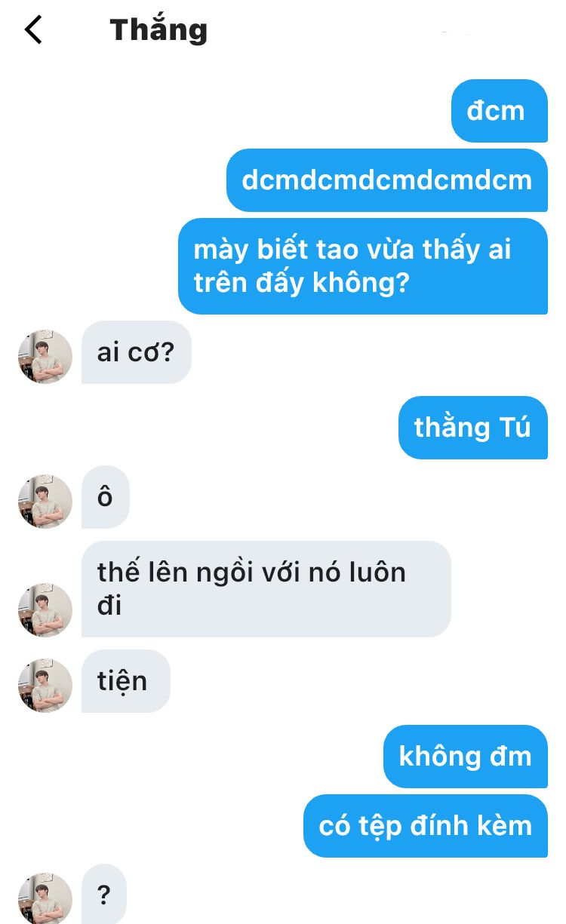The height and width of the screenshot is (924, 566).
Task: Tap the 'có tệp đính kèm' message bubble
Action: (x=426, y=826)
